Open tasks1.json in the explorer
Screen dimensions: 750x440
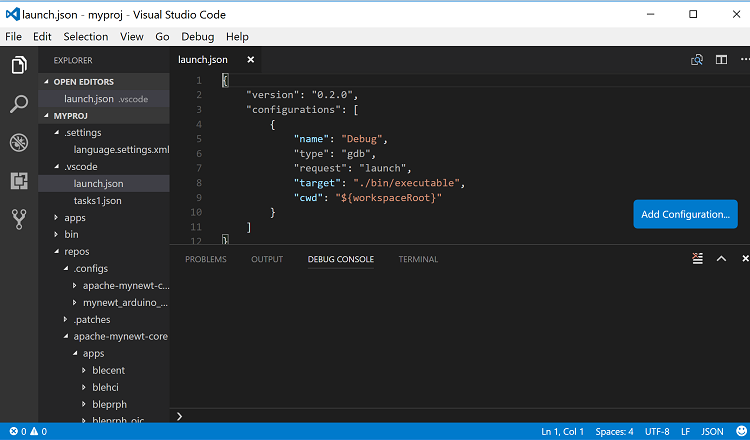[x=97, y=200]
